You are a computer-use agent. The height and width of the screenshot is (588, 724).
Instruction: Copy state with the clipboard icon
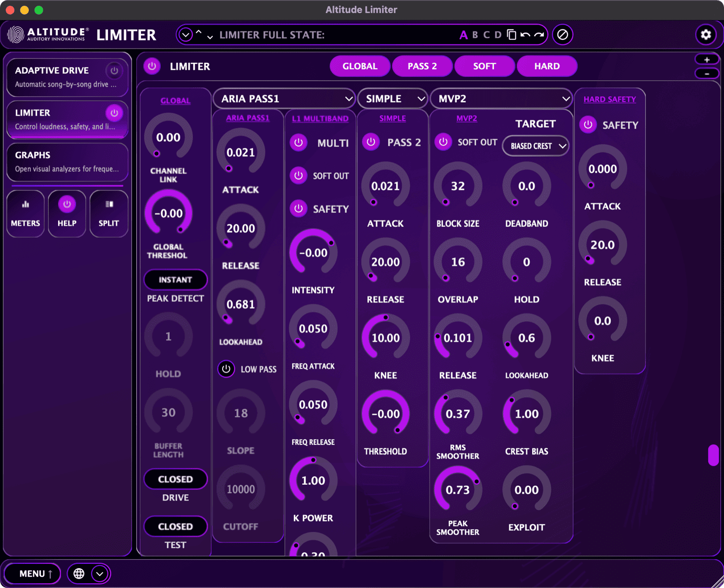512,35
